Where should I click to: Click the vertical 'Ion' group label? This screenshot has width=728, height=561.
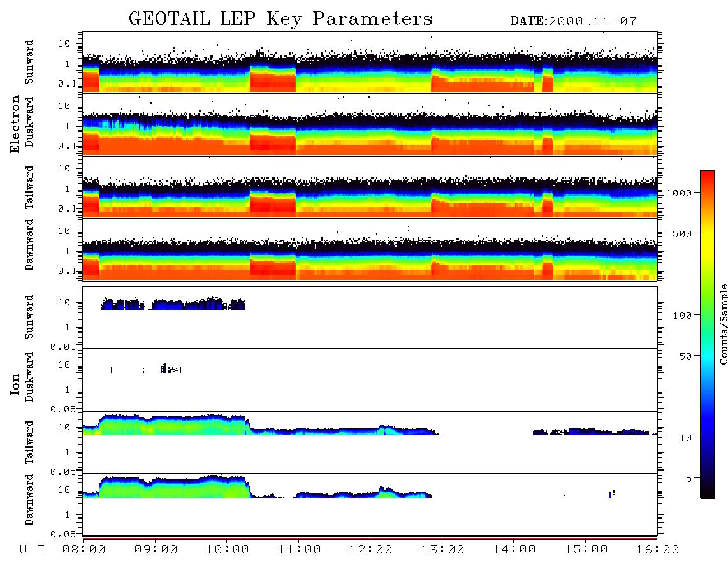coord(15,384)
